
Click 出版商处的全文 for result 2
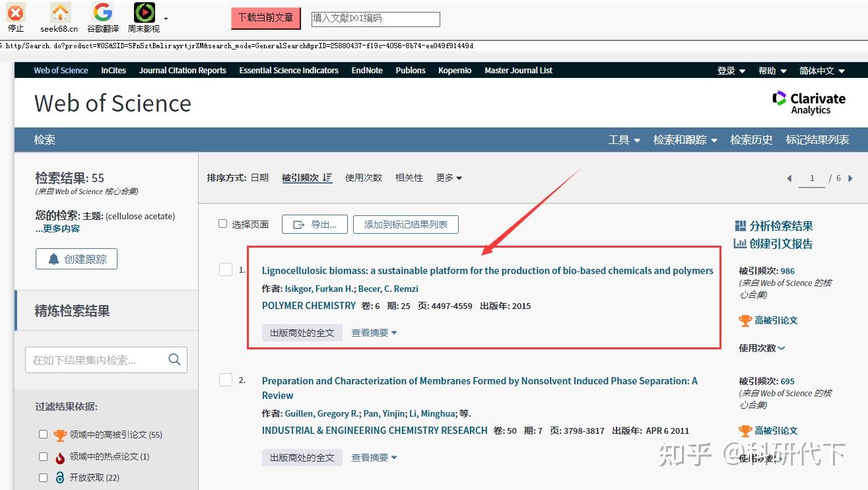[302, 458]
